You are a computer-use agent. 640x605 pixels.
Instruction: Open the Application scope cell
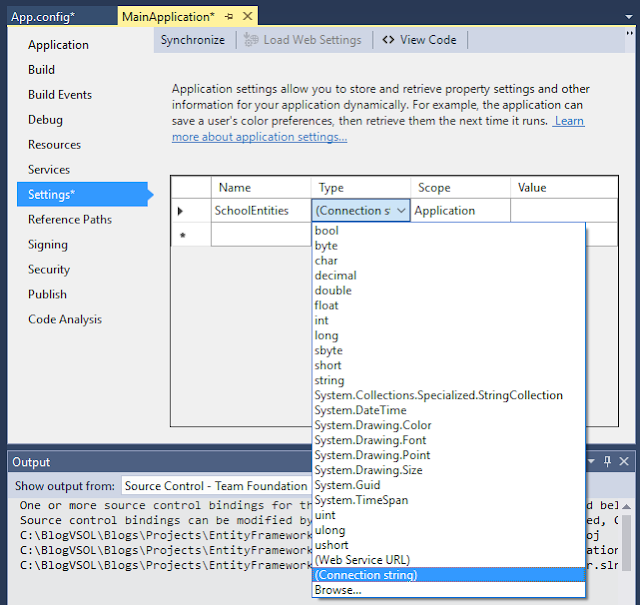coord(460,211)
